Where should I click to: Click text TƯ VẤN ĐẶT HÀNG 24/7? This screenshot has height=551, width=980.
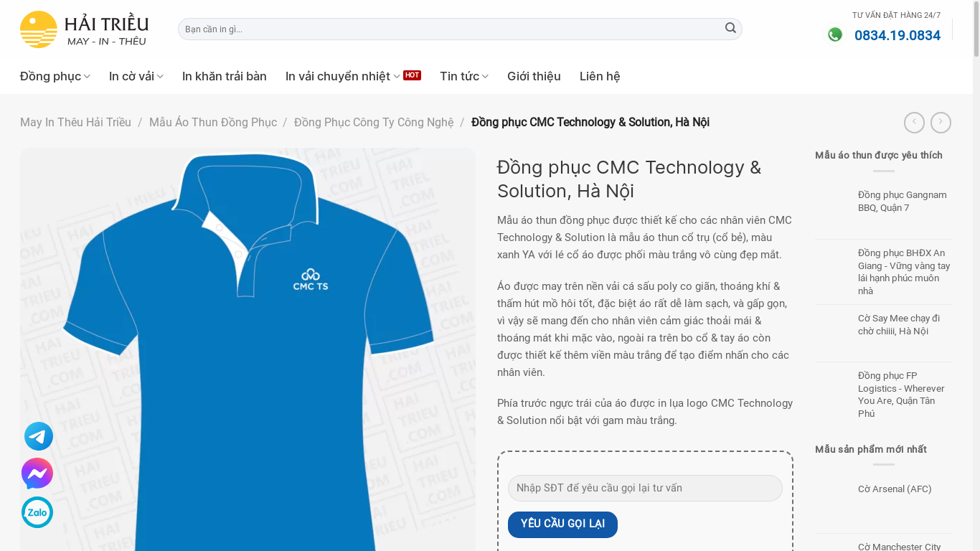(x=896, y=15)
